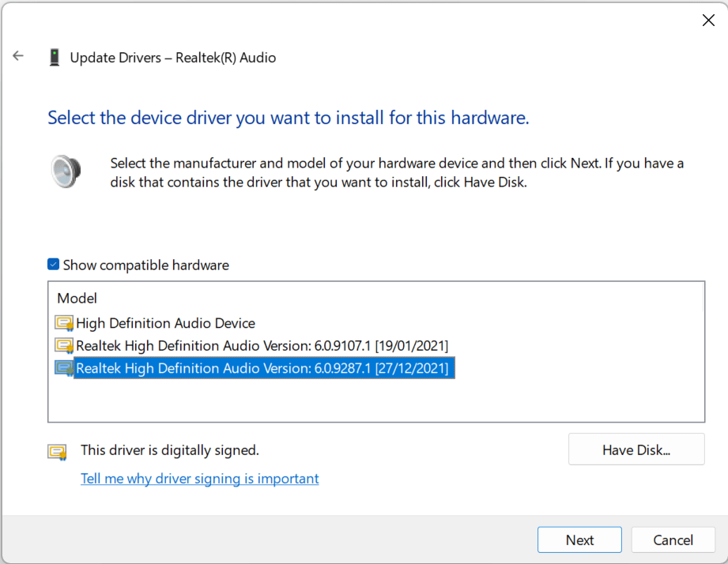
Task: Click the icon beside Realtek version 6.0.9107.1
Action: tap(64, 346)
